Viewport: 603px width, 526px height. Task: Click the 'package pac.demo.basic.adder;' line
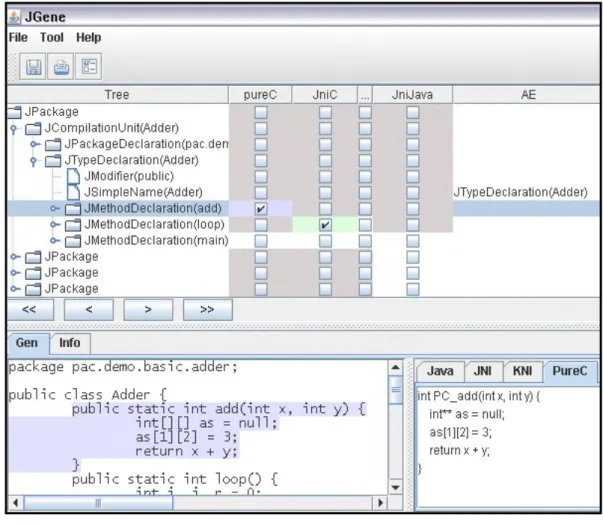click(123, 367)
